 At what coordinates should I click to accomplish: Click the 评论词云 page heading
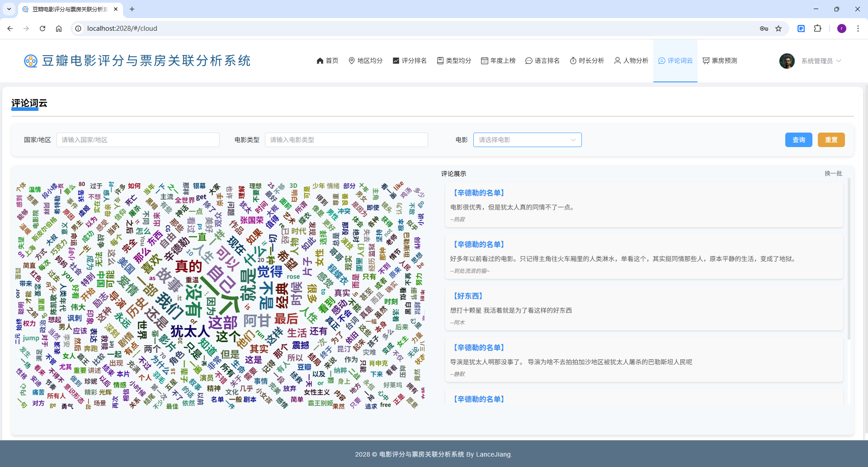29,103
